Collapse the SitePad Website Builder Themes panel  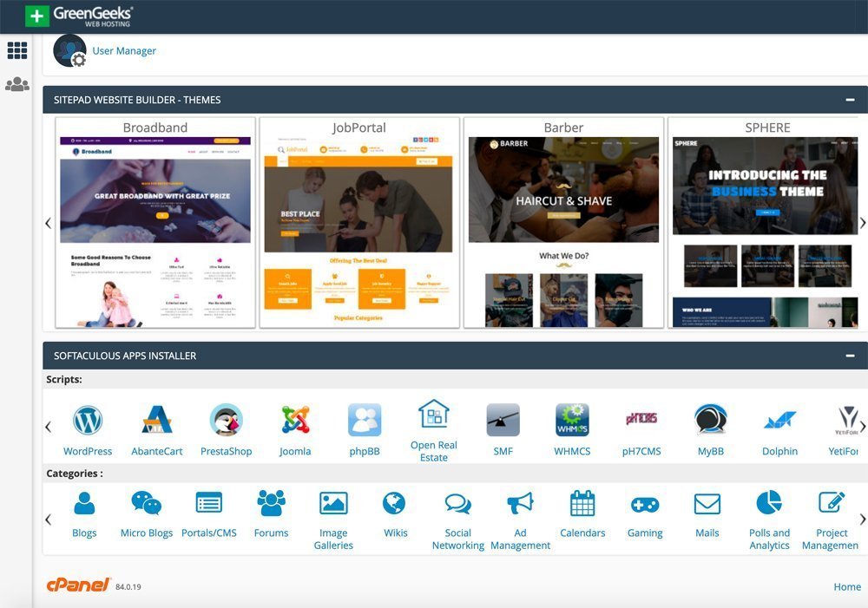850,100
